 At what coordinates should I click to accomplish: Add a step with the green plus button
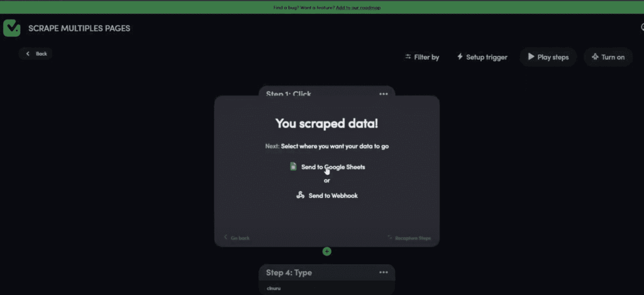point(326,252)
